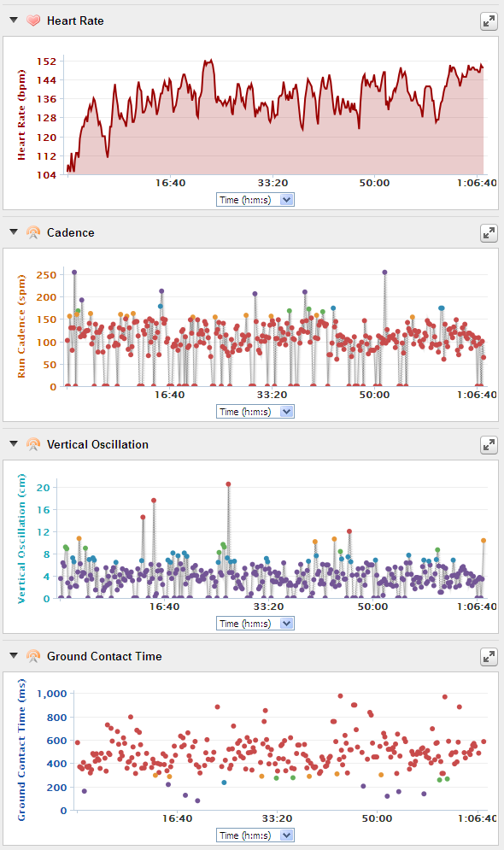The image size is (504, 850).
Task: Click the sensor icon beside Ground Contact Time
Action: (33, 656)
